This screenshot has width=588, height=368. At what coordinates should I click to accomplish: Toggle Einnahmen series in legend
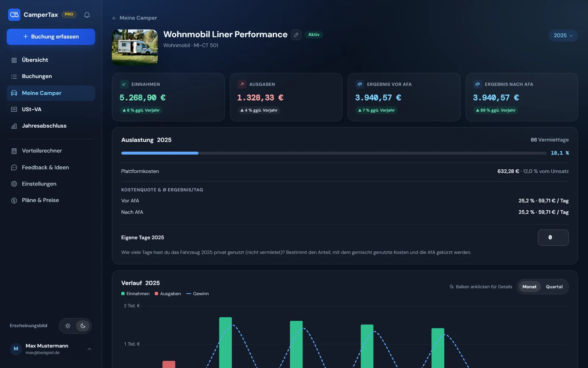pos(135,294)
